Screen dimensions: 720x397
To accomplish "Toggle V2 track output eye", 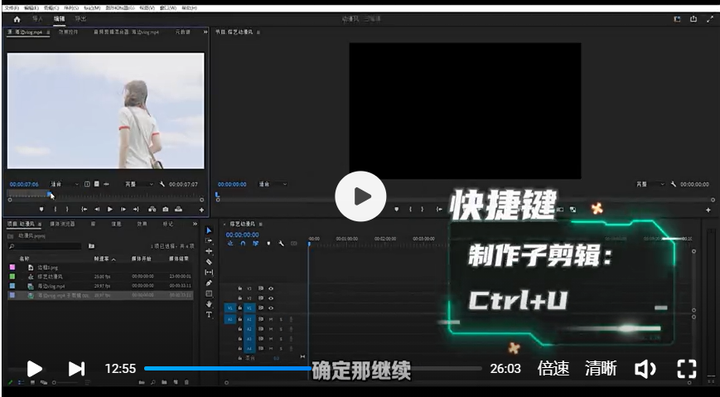I will (271, 298).
